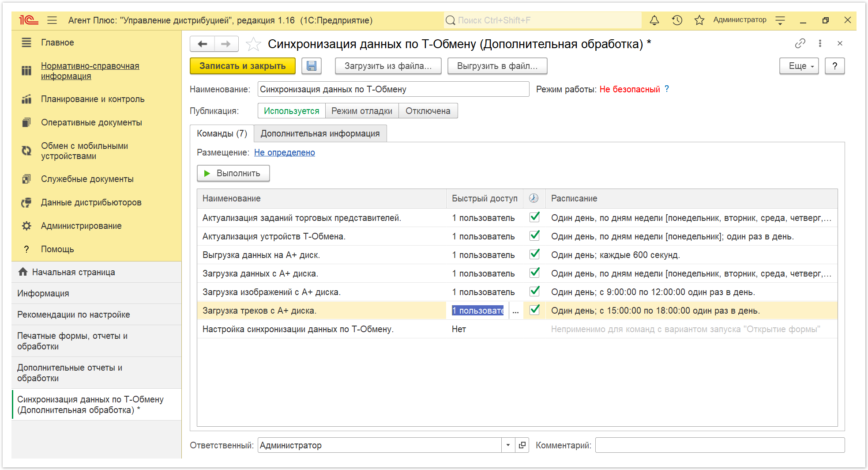Toggle schedule for Актуализация заданий торговых представителей
868x470 pixels.
(534, 217)
